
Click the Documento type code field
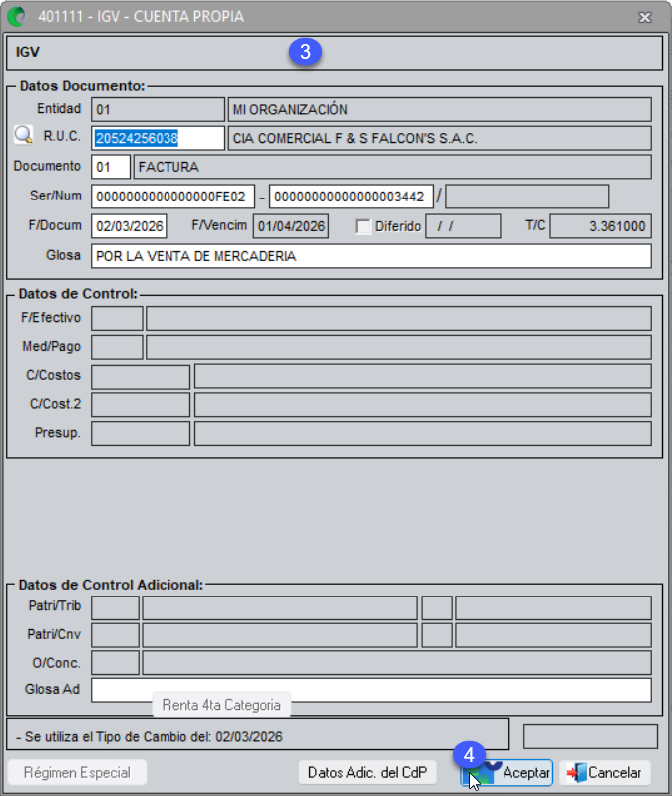click(111, 167)
